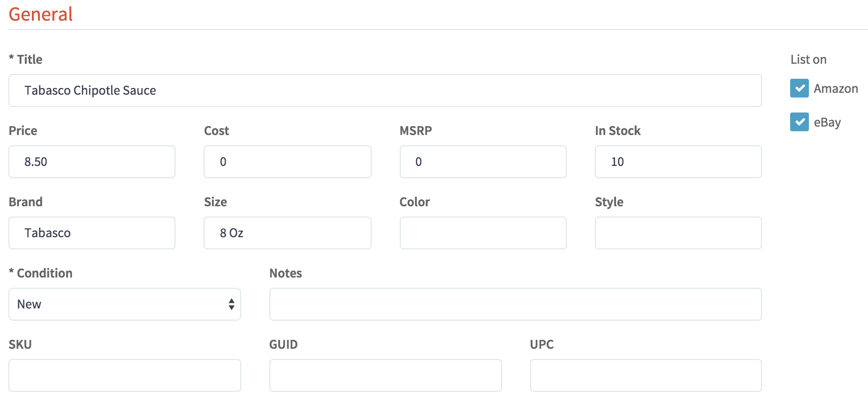The image size is (868, 405).
Task: Focus the empty UPC field
Action: click(x=646, y=375)
